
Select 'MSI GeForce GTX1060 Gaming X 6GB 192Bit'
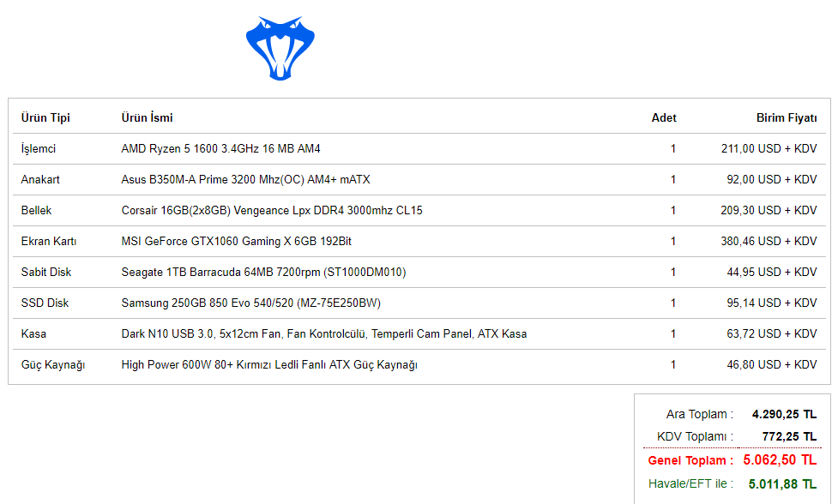click(x=236, y=242)
